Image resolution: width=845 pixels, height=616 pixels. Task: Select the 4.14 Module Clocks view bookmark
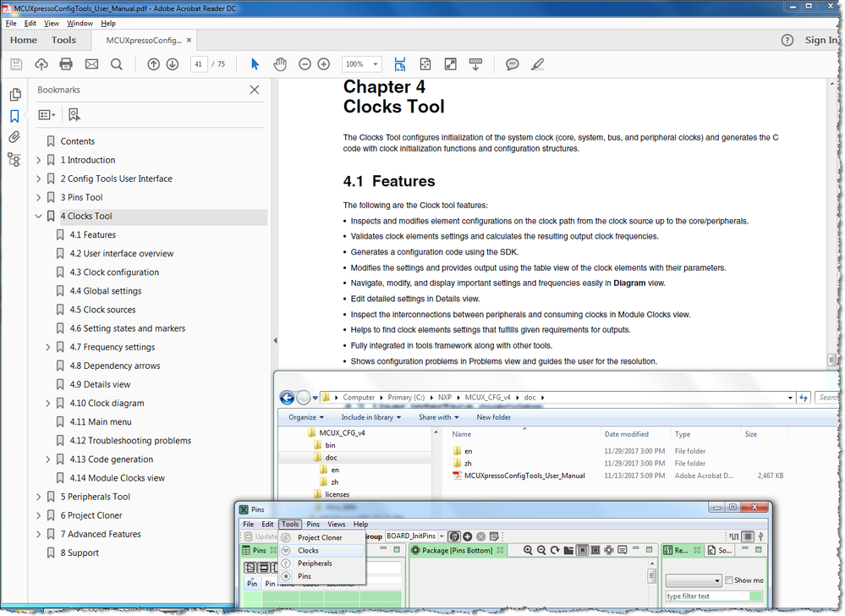coord(117,478)
